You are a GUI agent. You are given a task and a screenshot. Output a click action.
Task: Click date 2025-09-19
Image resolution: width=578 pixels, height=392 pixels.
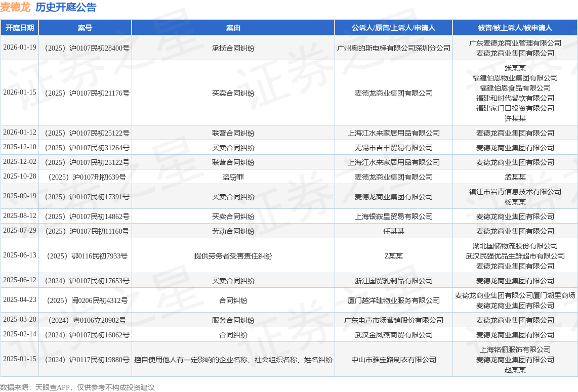[x=20, y=196]
